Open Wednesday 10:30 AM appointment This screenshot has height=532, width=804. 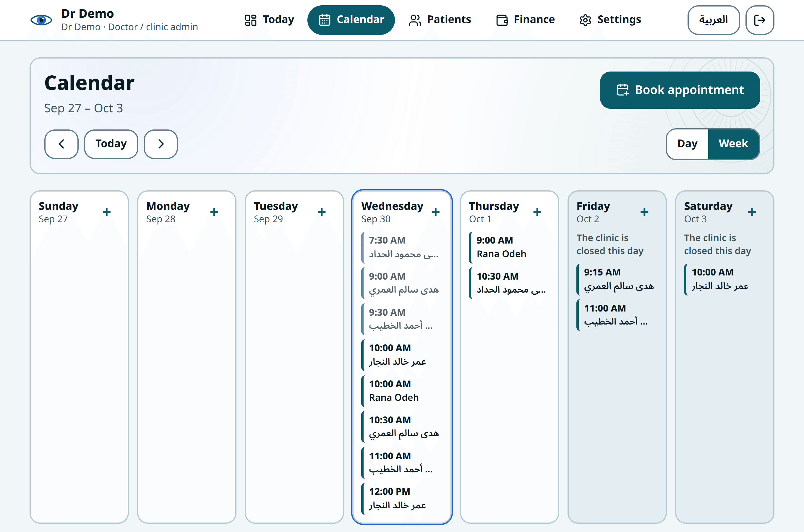point(402,427)
